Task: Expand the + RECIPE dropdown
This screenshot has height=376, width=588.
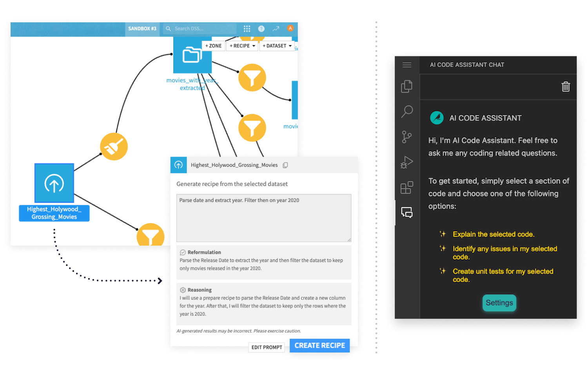Action: (x=242, y=46)
